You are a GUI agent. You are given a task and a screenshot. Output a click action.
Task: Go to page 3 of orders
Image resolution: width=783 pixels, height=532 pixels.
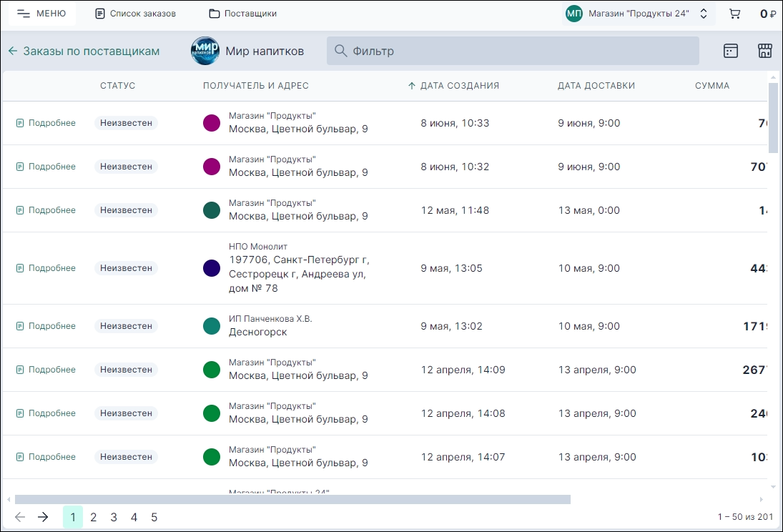point(114,517)
